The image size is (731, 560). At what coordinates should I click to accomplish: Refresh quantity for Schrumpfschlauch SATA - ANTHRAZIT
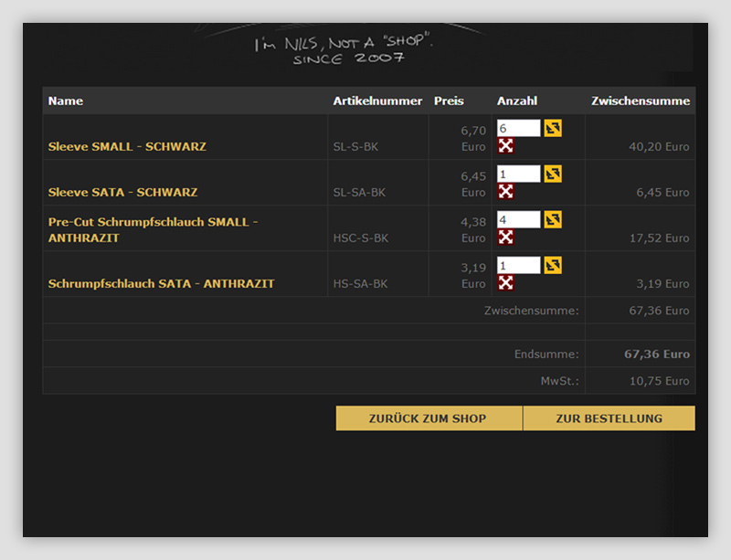pyautogui.click(x=553, y=265)
